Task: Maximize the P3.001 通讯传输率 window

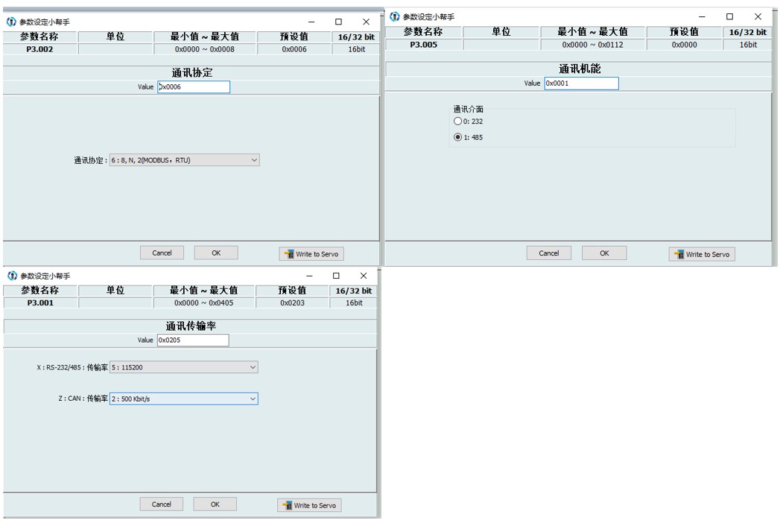Action: pyautogui.click(x=336, y=276)
